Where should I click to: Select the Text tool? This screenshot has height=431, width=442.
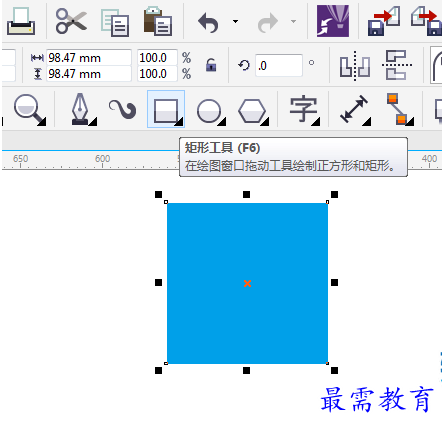coord(304,110)
